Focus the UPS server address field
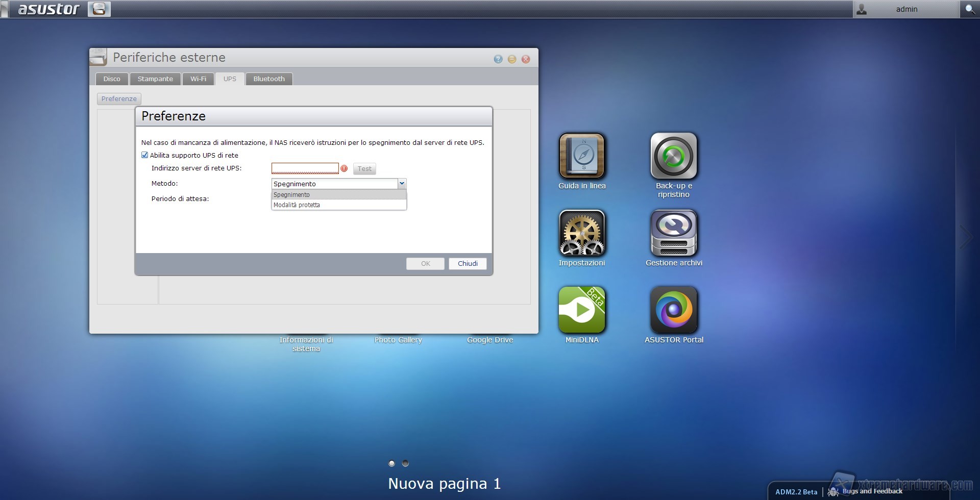980x500 pixels. click(305, 168)
